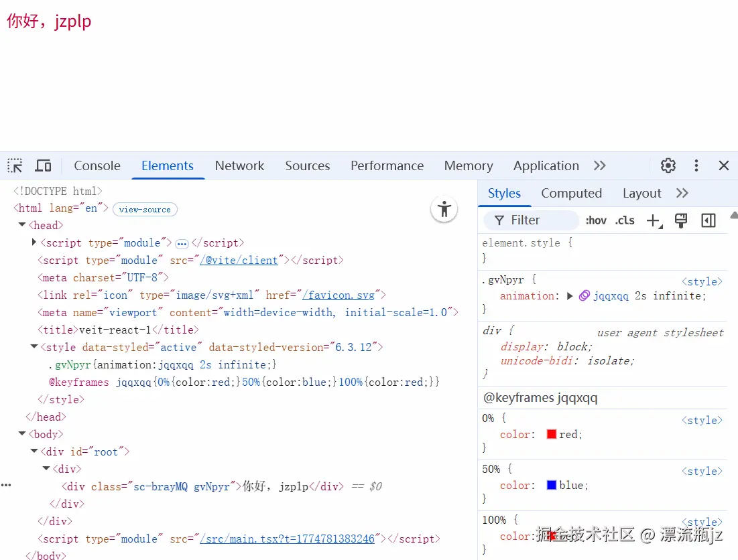
Task: Toggle the .cls class editor
Action: pos(625,220)
